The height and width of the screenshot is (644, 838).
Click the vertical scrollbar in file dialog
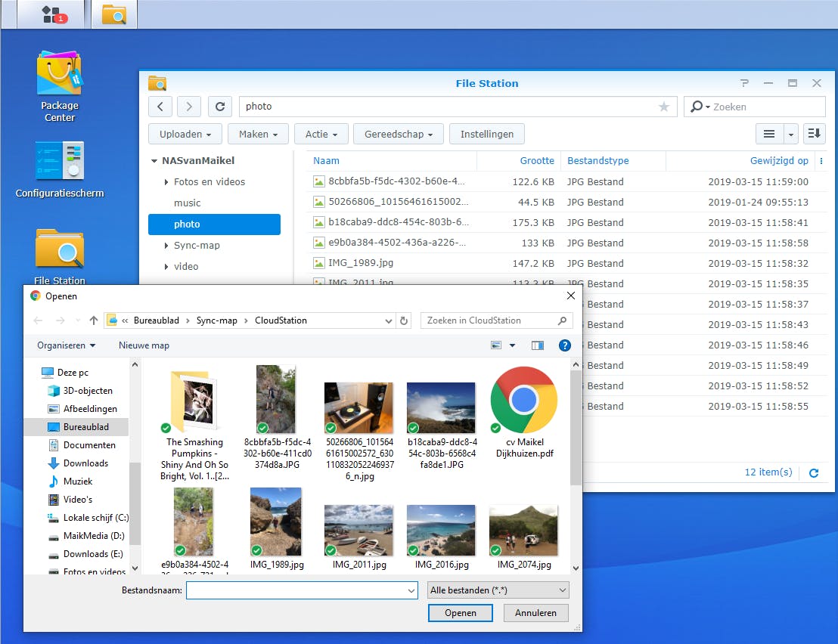click(576, 427)
